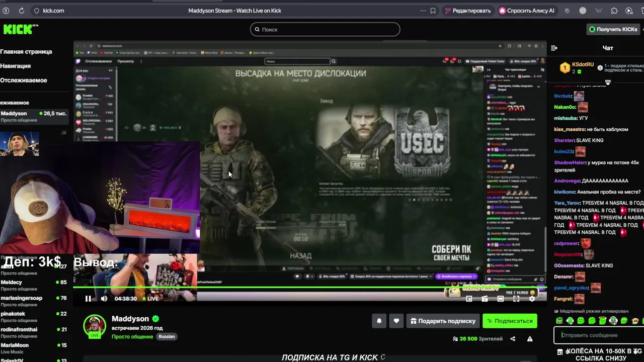This screenshot has width=644, height=362.
Task: Bookmark this page with browser bookmark icon
Action: 433,11
